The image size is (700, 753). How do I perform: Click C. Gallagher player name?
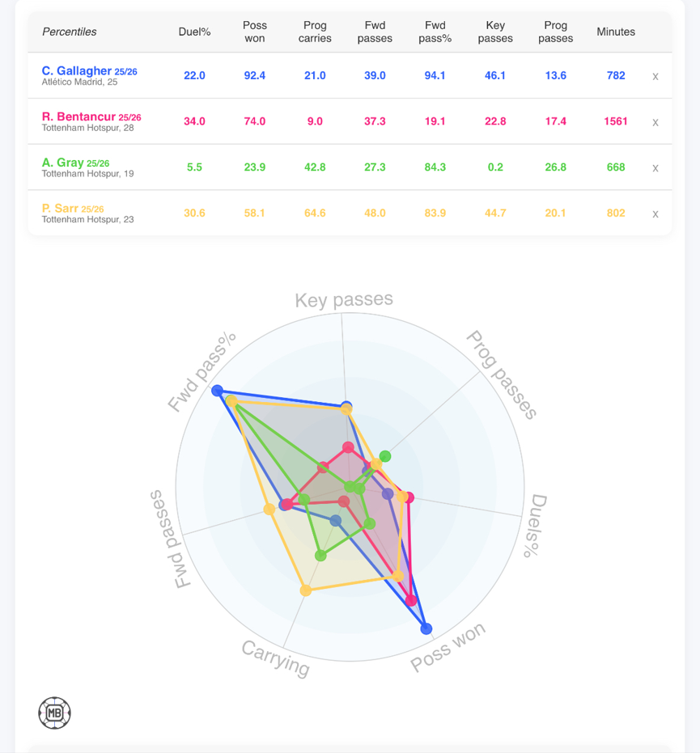pos(76,71)
